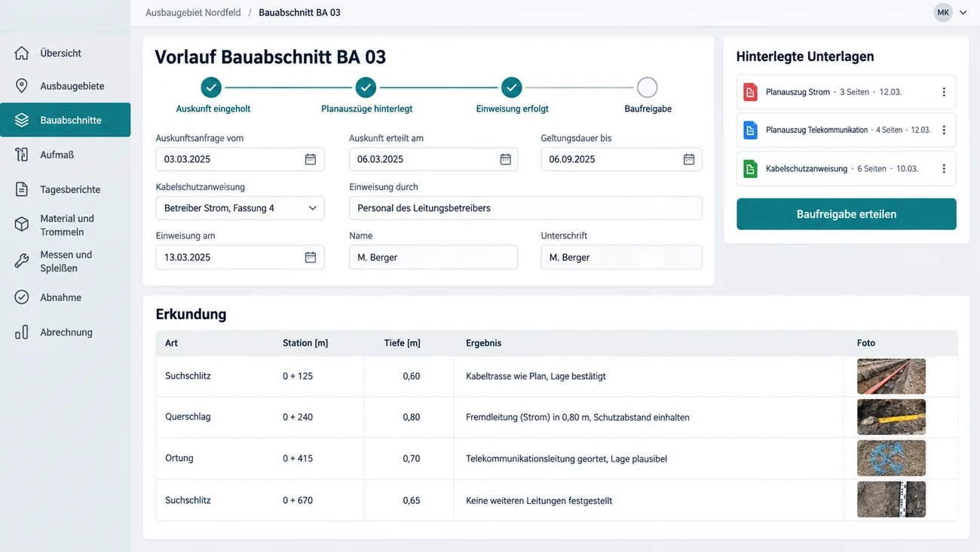Click the Unterschrift field
980x552 pixels.
pyautogui.click(x=621, y=257)
